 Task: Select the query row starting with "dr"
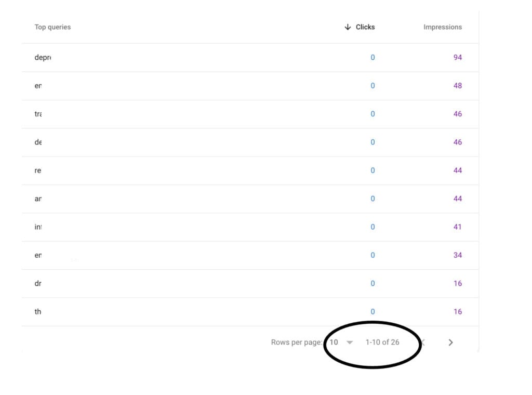(250, 283)
